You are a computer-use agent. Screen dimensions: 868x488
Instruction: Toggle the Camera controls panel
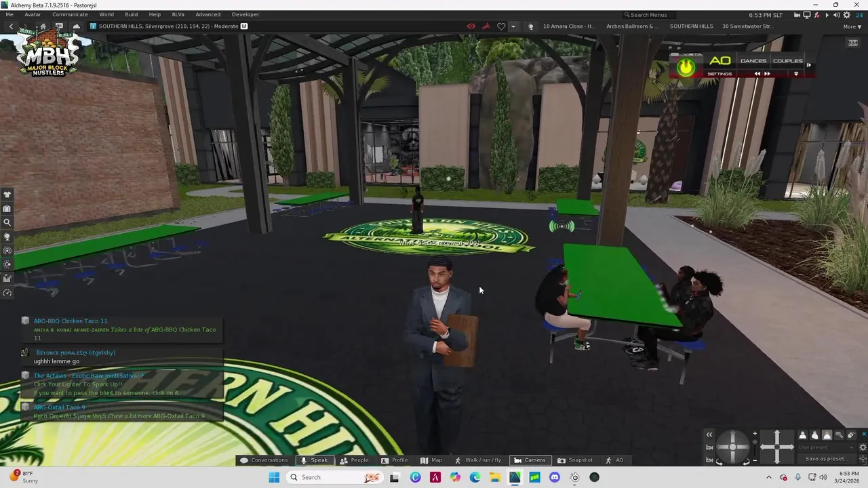[529, 460]
